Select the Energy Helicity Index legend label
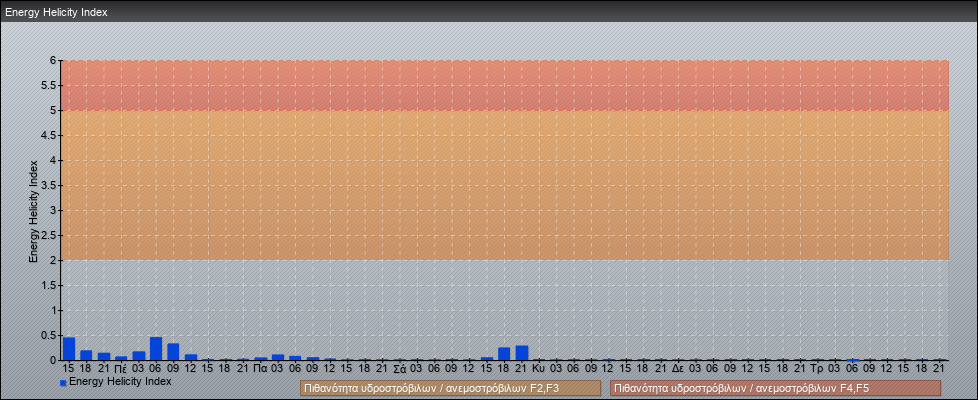978x400 pixels. 120,382
